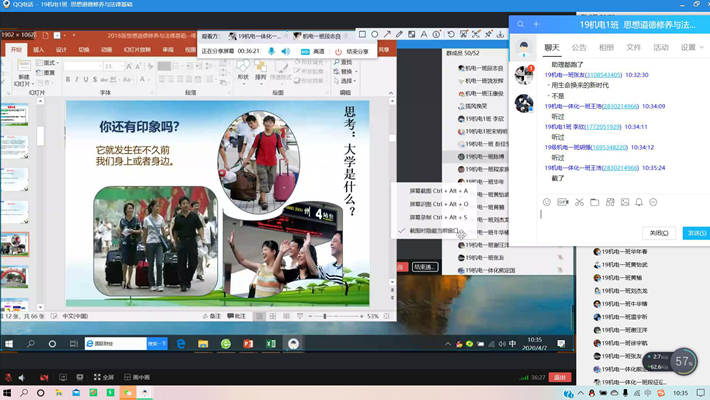Adjust the PowerPoint zoom slider
Screen dimensions: 710x400
[x=325, y=316]
